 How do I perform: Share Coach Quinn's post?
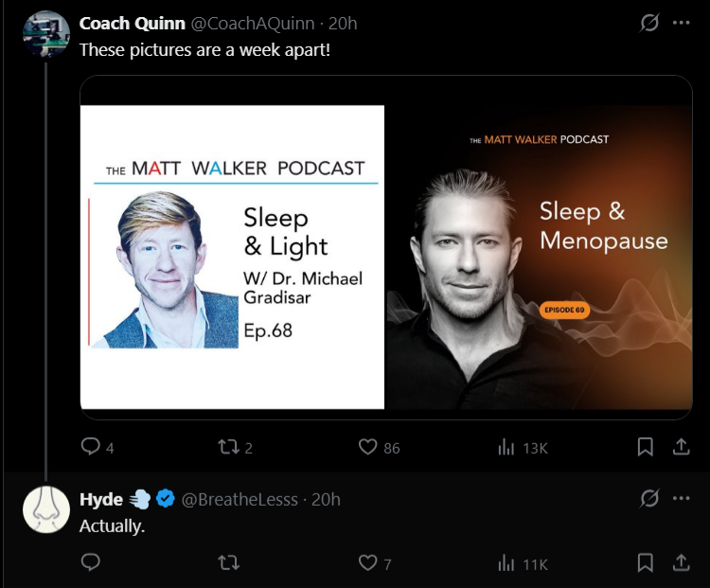[x=680, y=447]
